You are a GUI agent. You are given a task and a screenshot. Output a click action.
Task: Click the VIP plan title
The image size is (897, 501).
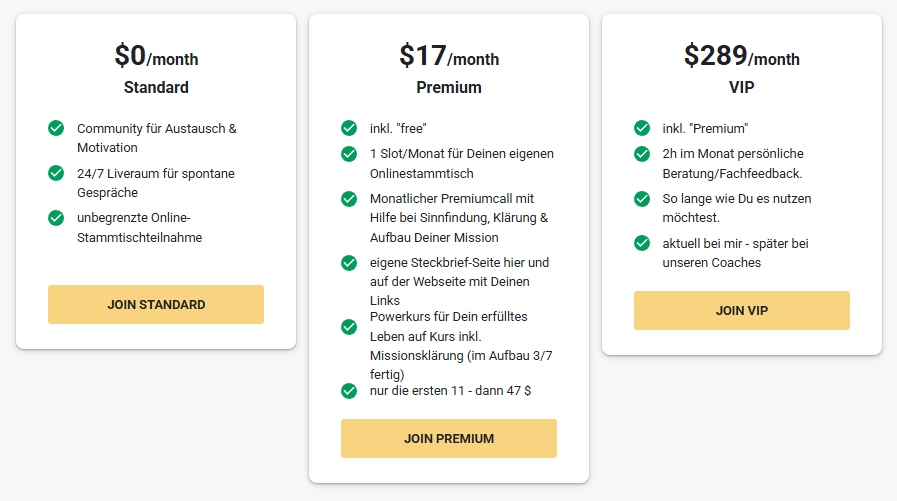point(742,87)
